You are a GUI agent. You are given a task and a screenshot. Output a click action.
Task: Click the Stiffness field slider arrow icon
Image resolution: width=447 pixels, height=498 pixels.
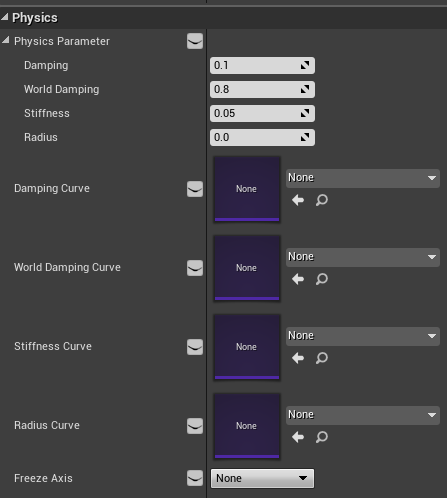(305, 113)
